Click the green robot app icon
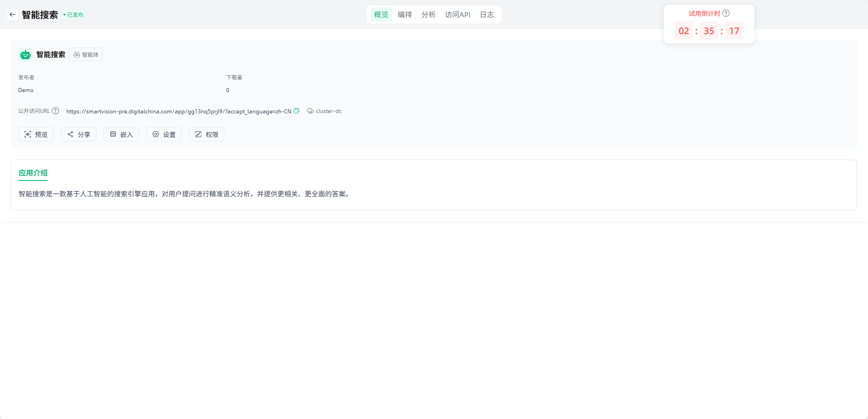Image resolution: width=868 pixels, height=419 pixels. [25, 55]
